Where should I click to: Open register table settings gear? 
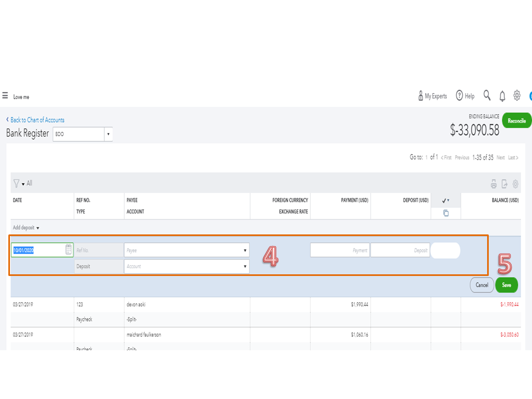tap(515, 184)
